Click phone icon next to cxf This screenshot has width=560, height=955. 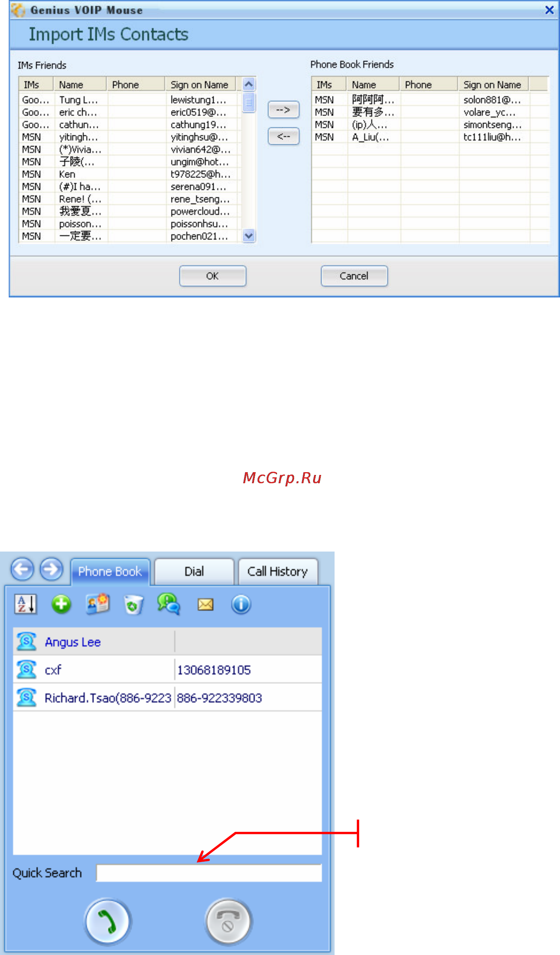tap(27, 669)
